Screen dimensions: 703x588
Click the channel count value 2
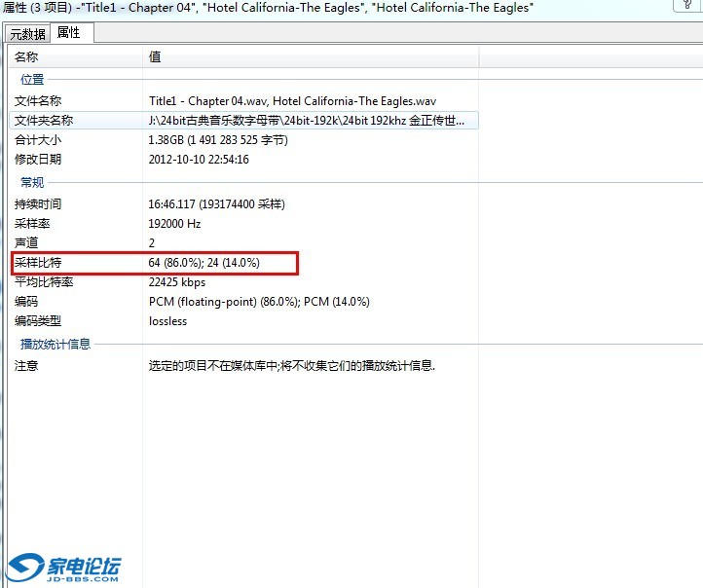152,243
